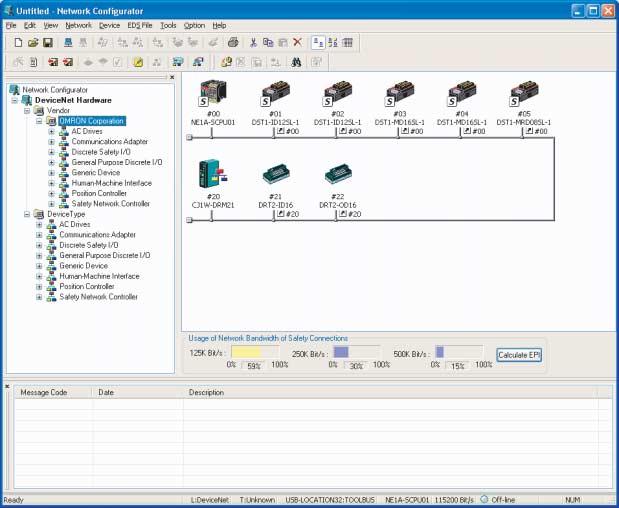The image size is (619, 508).
Task: Close the hardware list pane
Action: coord(172,77)
